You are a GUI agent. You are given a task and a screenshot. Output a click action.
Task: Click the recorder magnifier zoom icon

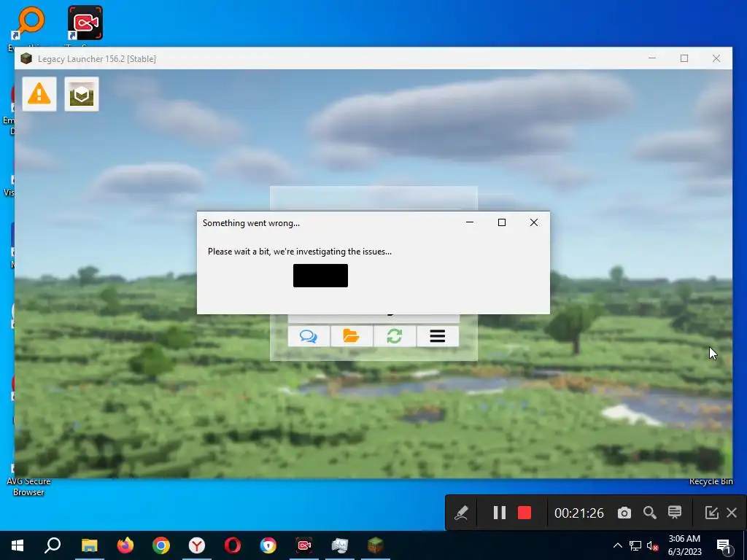tap(650, 513)
